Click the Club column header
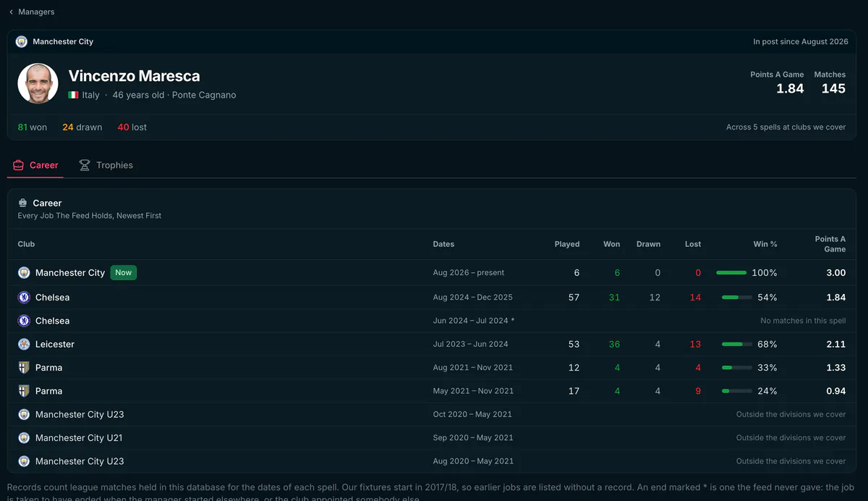Screen dimensions: 868x501 26,244
